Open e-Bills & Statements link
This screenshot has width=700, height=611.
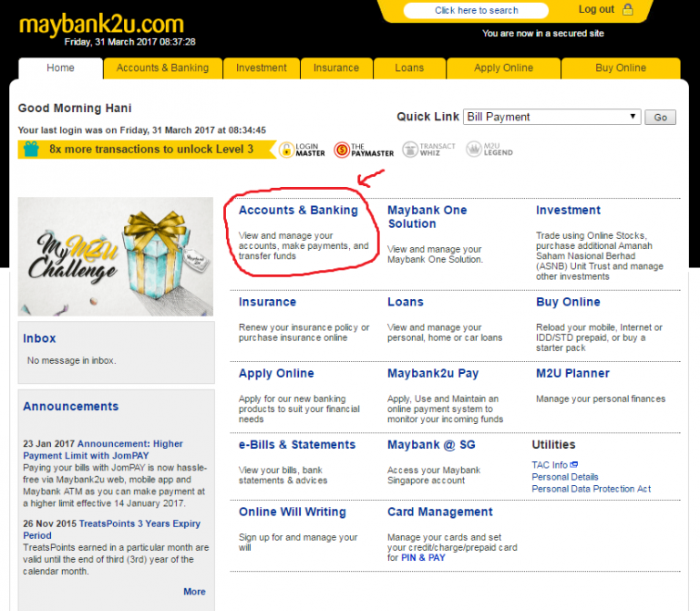(297, 445)
